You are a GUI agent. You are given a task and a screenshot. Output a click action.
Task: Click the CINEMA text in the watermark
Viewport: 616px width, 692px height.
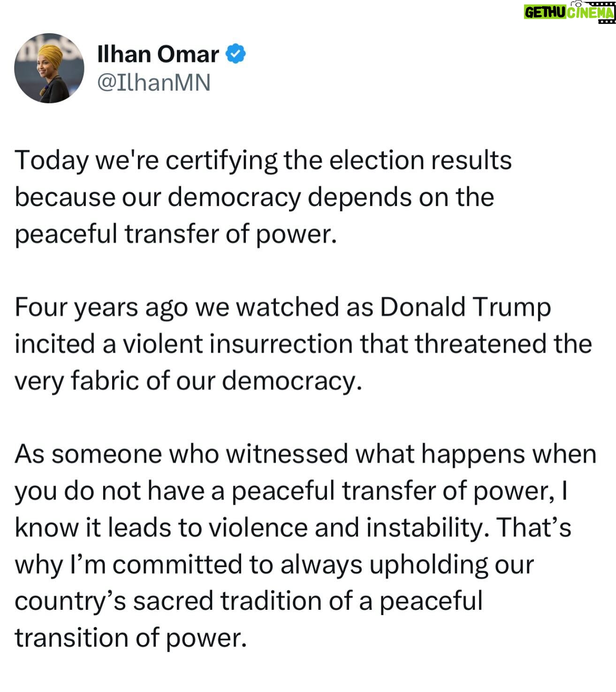[590, 13]
